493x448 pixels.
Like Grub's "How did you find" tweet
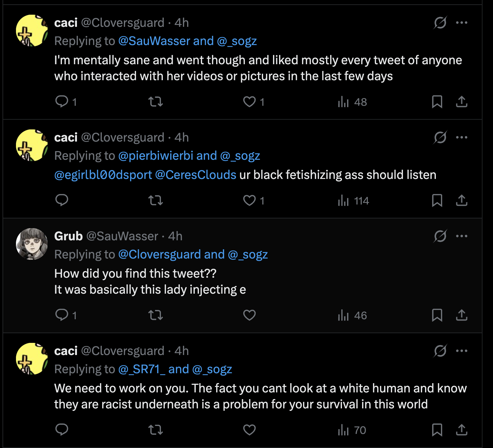(x=249, y=315)
